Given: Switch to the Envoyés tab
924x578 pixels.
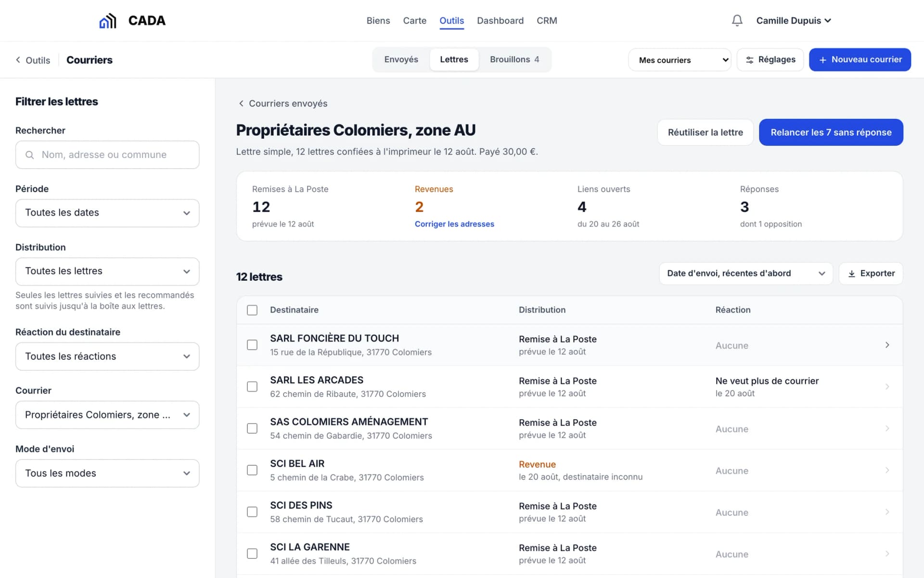Looking at the screenshot, I should [x=401, y=59].
